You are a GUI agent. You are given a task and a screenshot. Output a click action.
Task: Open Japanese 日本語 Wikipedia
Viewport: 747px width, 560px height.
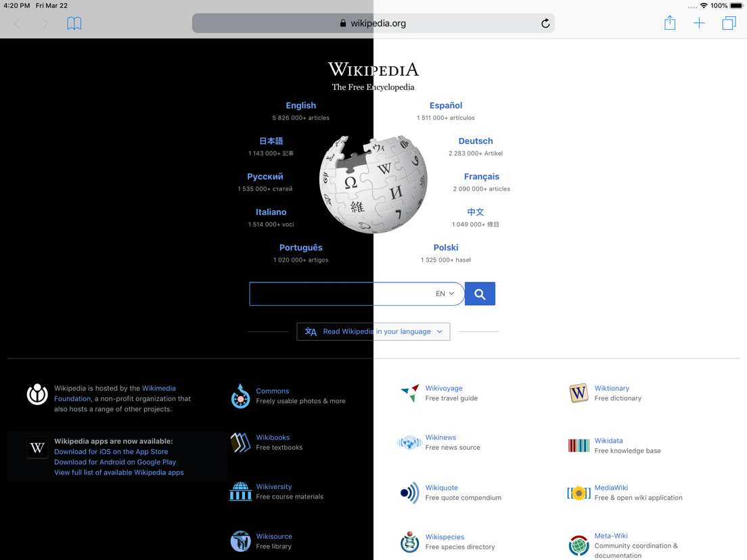(x=271, y=141)
